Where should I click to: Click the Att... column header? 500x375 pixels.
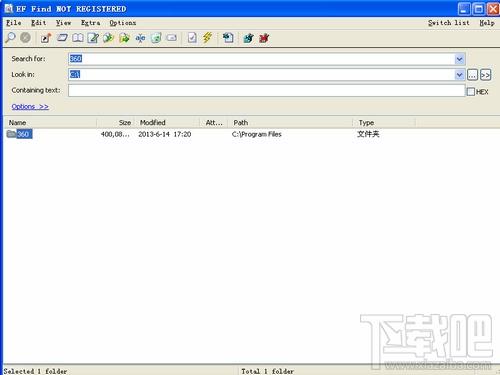click(x=214, y=123)
